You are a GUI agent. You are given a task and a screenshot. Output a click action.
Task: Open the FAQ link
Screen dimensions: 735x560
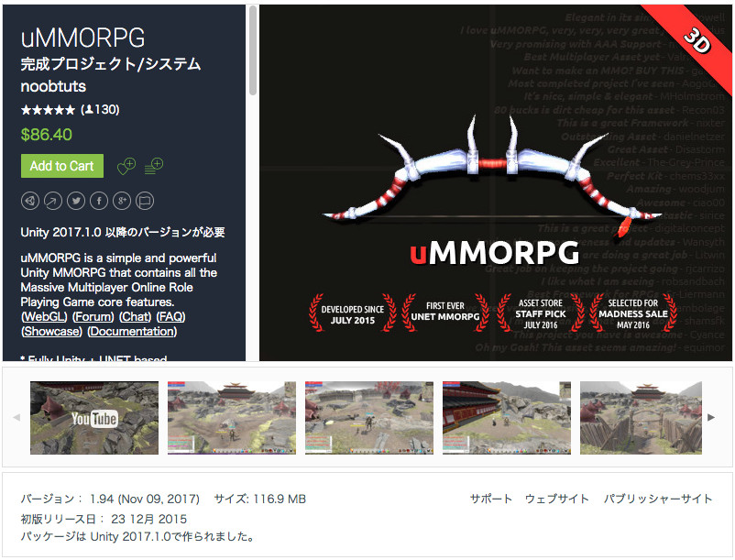171,317
